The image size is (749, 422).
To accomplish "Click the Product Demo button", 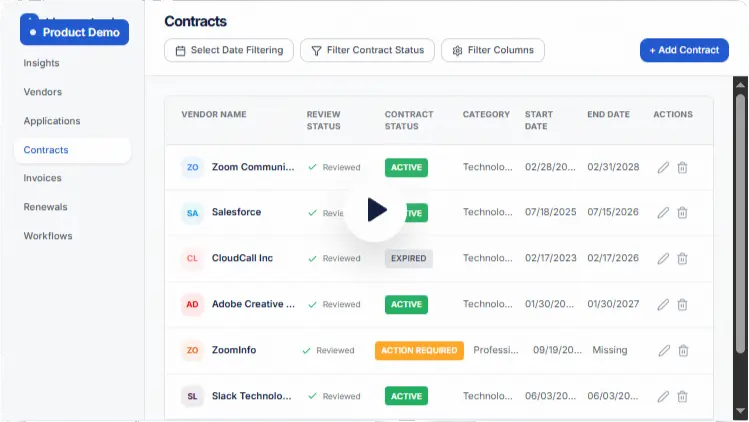I will (x=75, y=32).
